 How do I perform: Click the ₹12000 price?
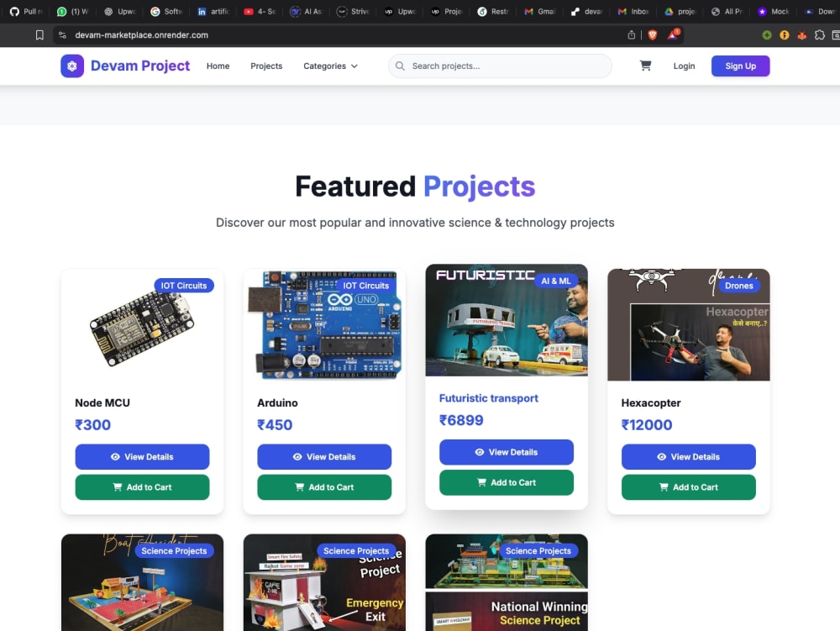pos(647,425)
